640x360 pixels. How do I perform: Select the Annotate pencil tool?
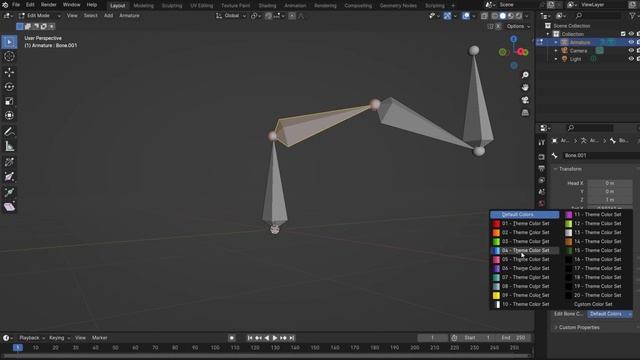coord(9,131)
